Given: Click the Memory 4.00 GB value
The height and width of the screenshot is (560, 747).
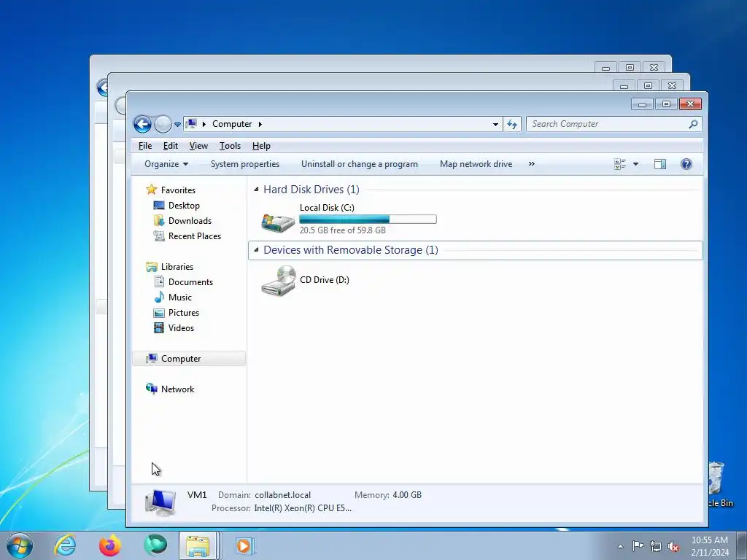Looking at the screenshot, I should click(407, 495).
